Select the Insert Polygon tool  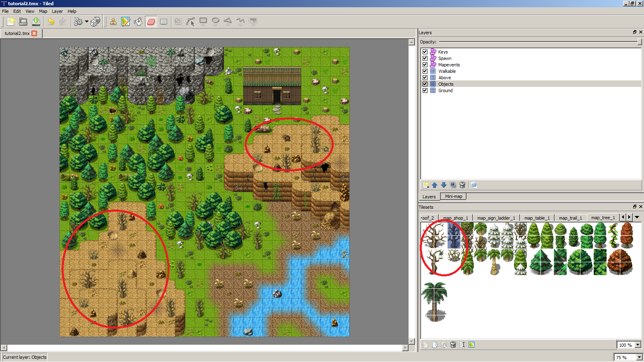tap(228, 22)
